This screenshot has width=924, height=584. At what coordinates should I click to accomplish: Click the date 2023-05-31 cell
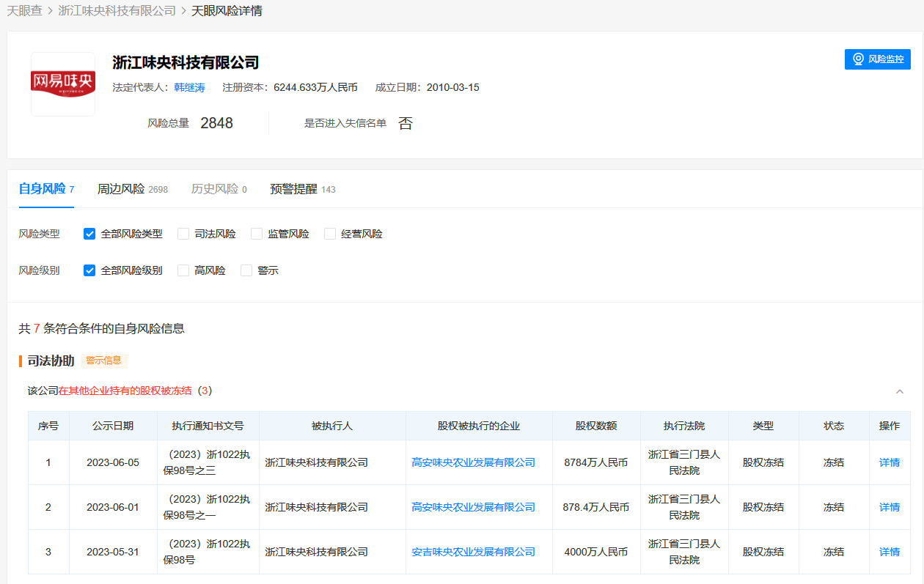[113, 552]
